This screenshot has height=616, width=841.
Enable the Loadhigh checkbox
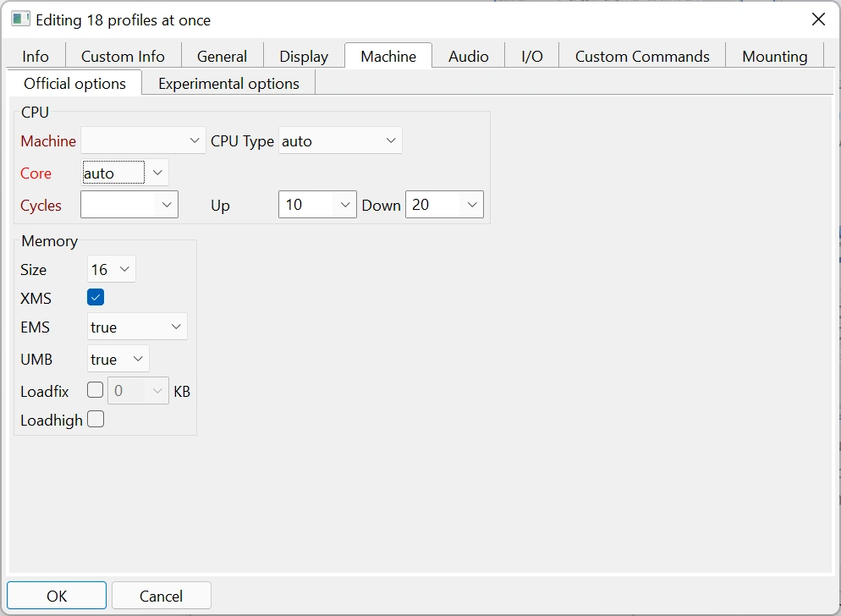pos(96,419)
